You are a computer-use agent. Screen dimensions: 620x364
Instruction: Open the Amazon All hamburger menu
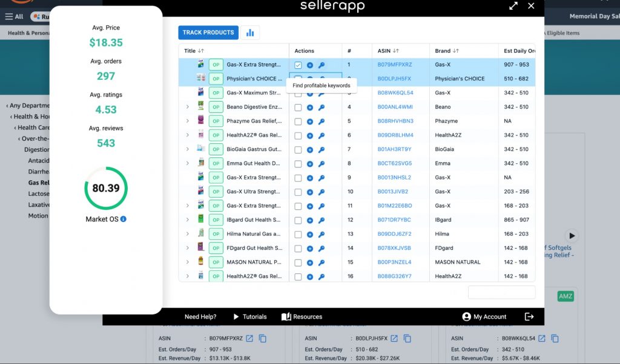[14, 16]
